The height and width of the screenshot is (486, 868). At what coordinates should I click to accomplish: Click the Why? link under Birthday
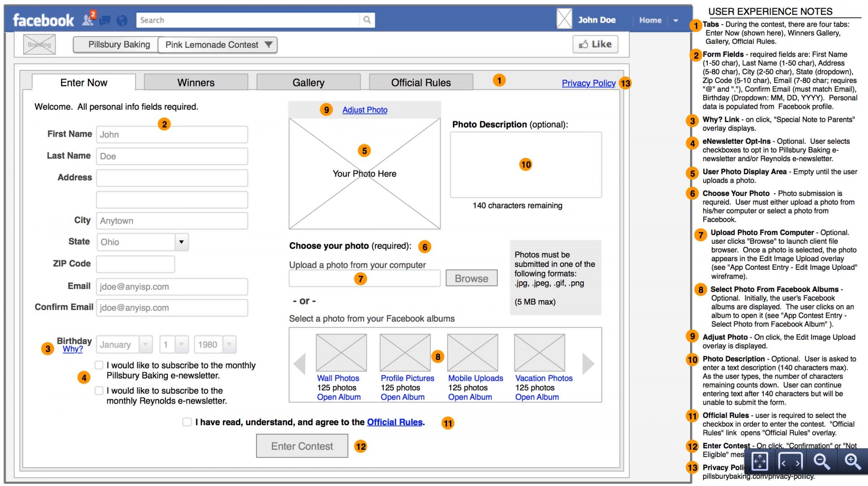73,349
